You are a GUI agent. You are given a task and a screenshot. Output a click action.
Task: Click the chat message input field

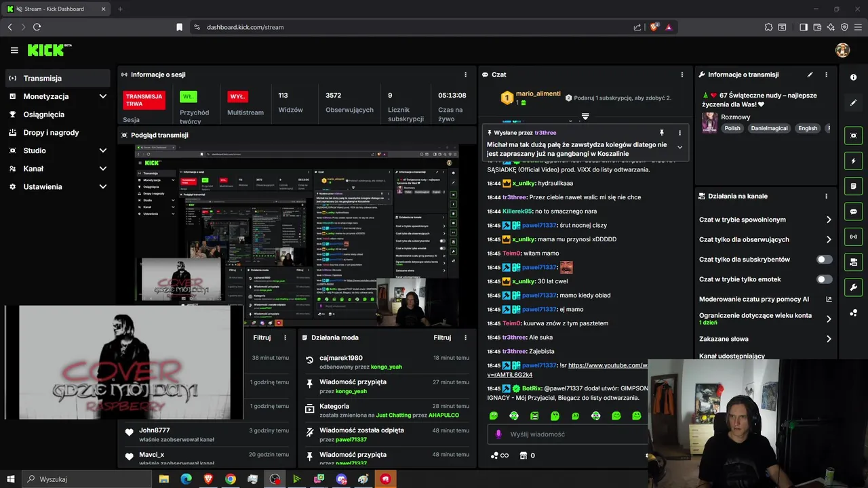pos(566,434)
